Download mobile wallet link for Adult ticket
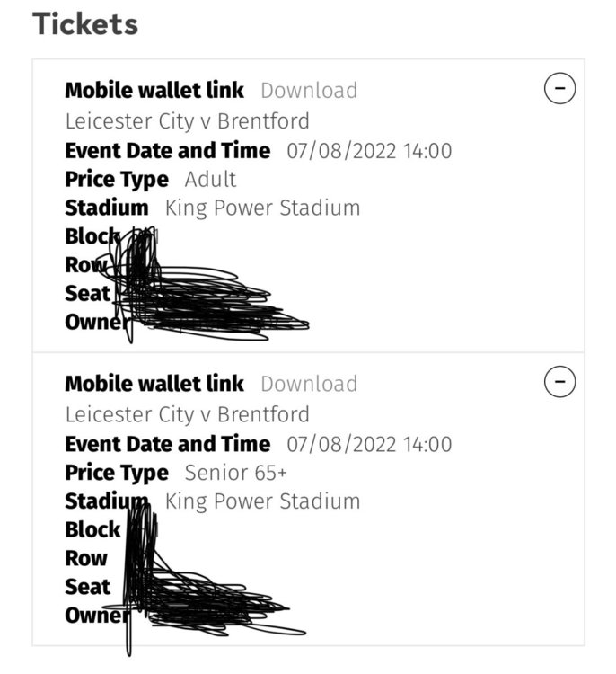The width and height of the screenshot is (616, 674). coord(309,91)
